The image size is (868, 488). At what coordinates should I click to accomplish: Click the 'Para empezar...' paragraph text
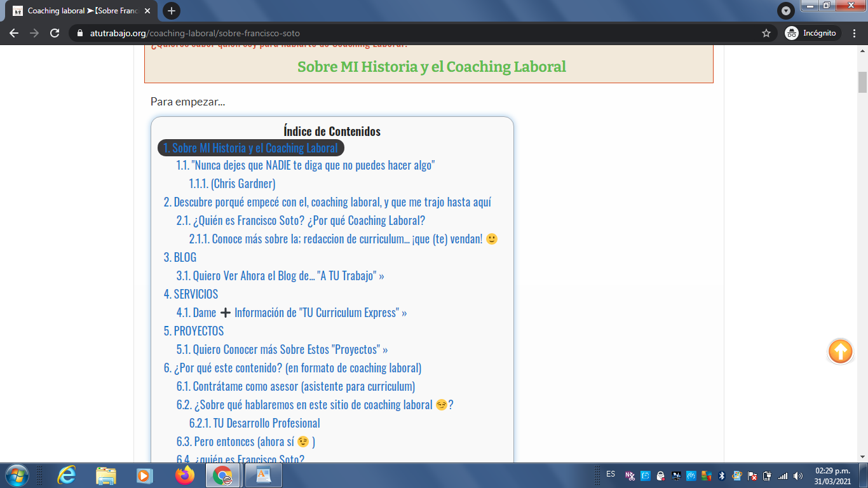click(x=187, y=102)
